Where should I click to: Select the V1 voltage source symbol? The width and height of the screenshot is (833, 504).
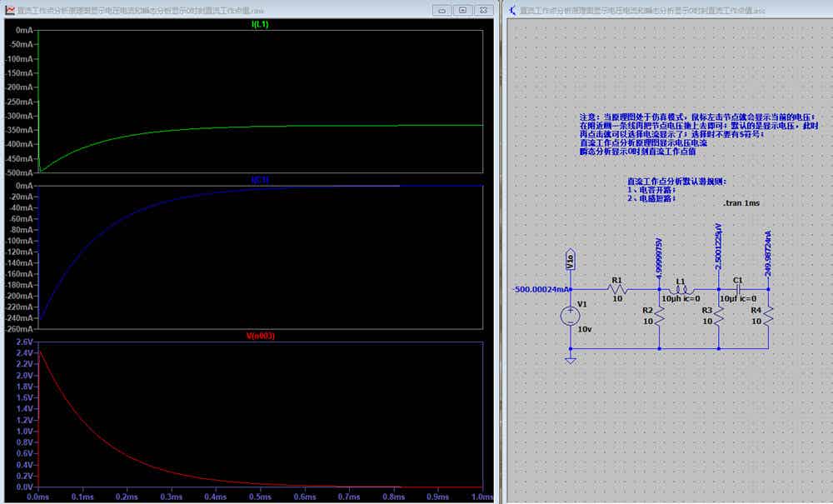coord(570,316)
